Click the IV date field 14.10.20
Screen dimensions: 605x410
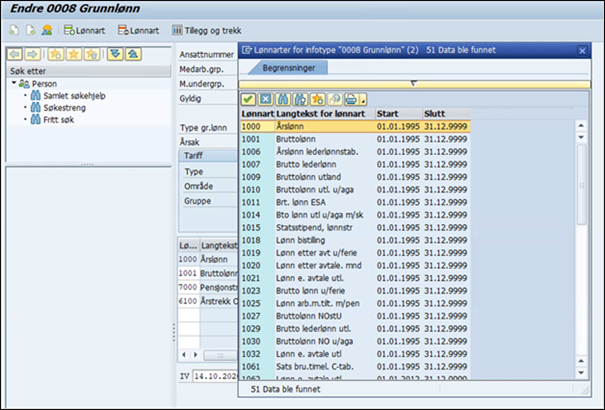point(216,376)
